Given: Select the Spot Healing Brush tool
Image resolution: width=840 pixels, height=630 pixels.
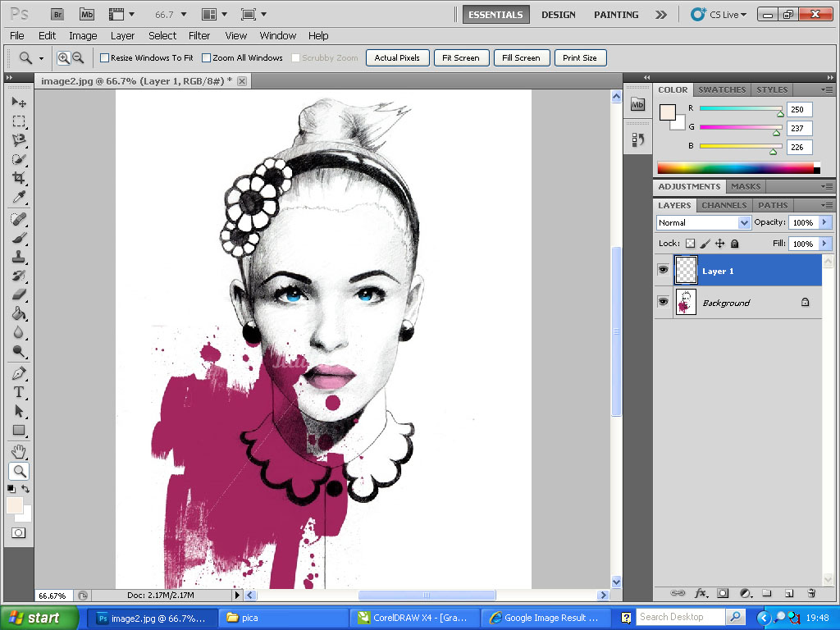Looking at the screenshot, I should tap(20, 218).
